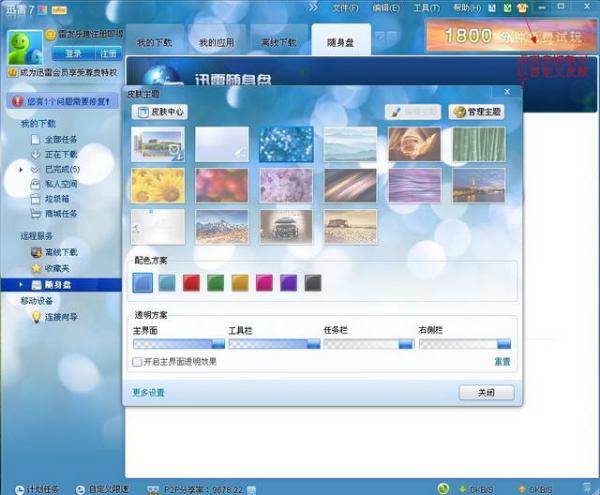Switch to 离线下载 tab
This screenshot has width=600, height=495.
[x=279, y=41]
